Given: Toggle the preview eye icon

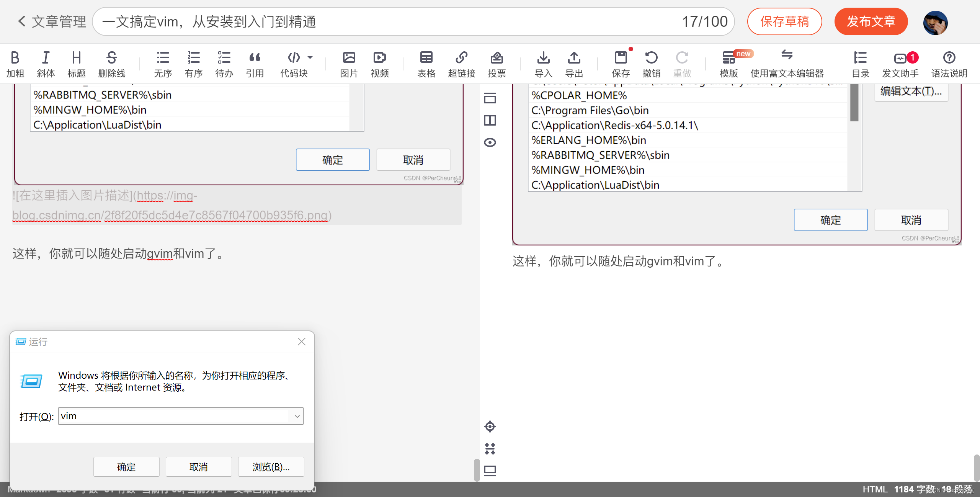Looking at the screenshot, I should coord(490,142).
